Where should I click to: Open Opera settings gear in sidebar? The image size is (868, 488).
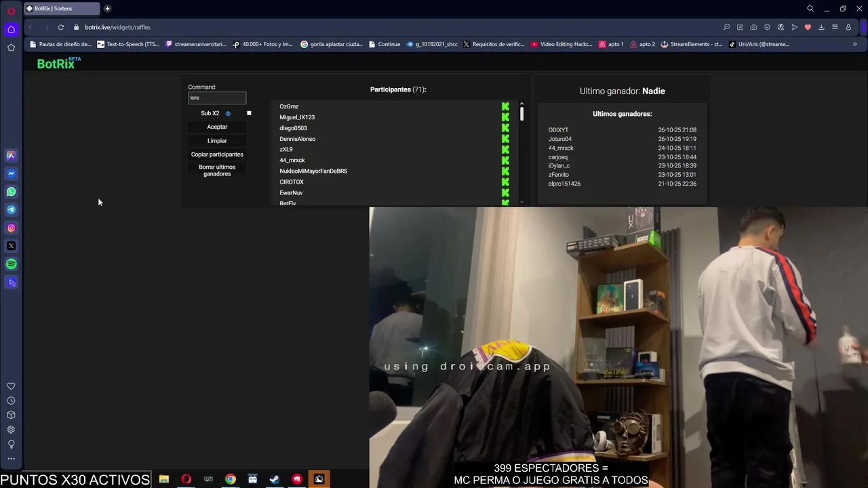[11, 430]
